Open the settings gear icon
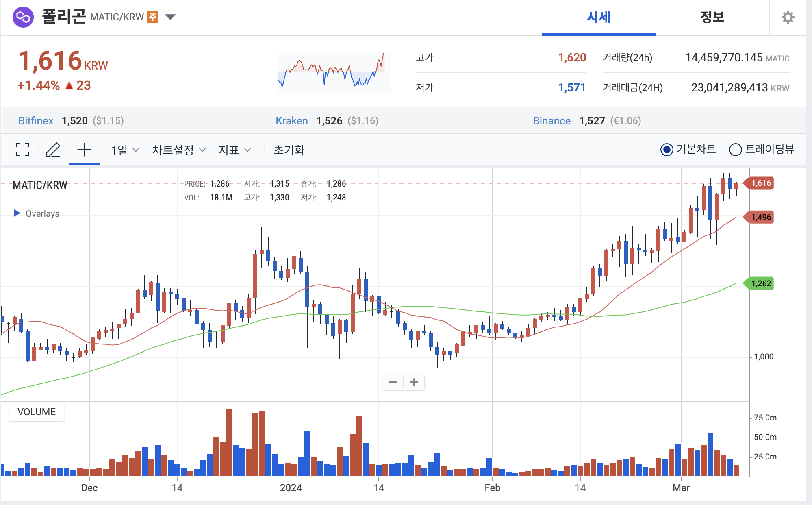 click(x=788, y=17)
